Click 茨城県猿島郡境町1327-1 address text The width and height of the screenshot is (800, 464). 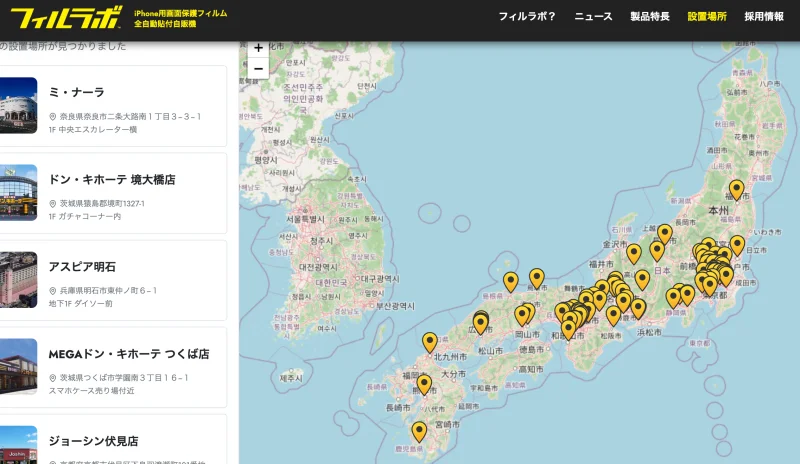tap(102, 204)
